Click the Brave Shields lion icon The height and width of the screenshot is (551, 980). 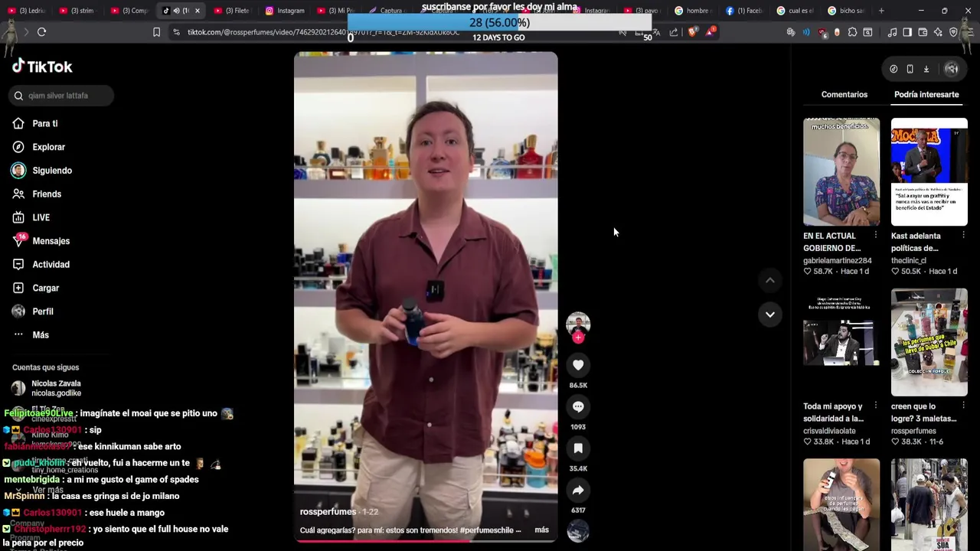tap(693, 32)
